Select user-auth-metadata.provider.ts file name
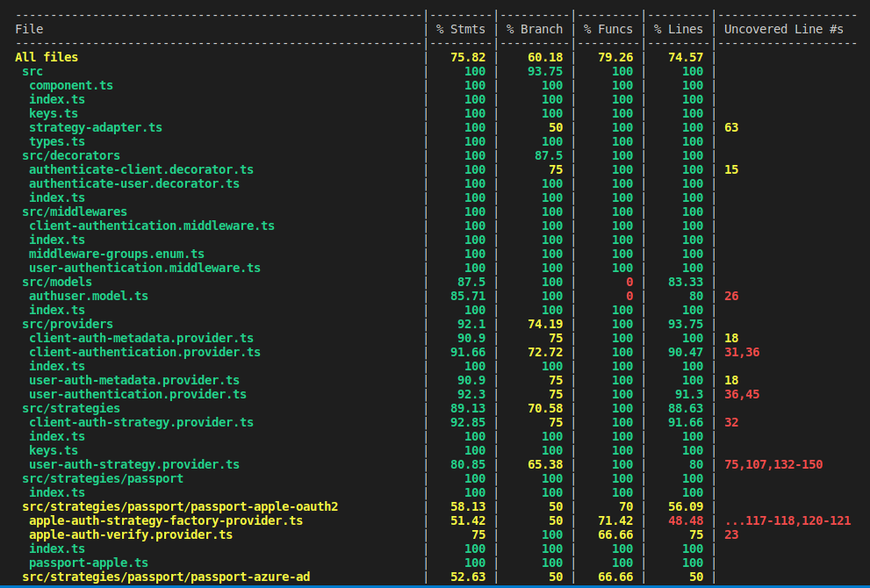Viewport: 870px width, 588px height. [134, 381]
